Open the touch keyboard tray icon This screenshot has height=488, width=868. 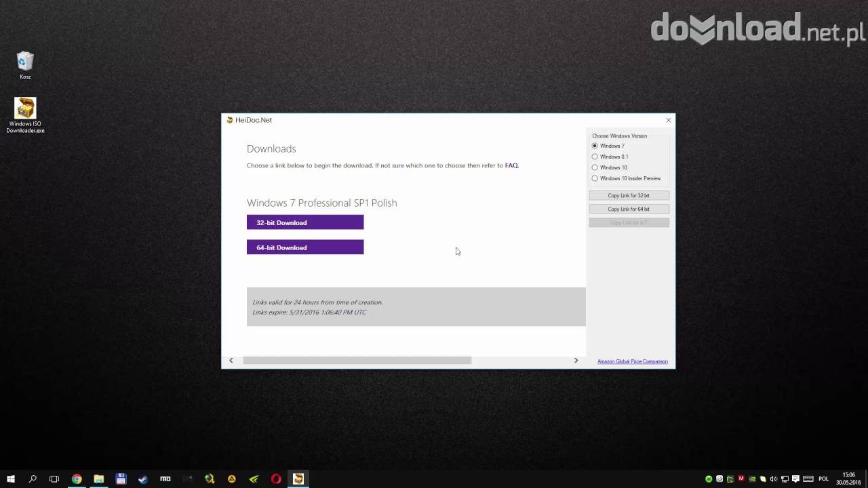(x=808, y=479)
